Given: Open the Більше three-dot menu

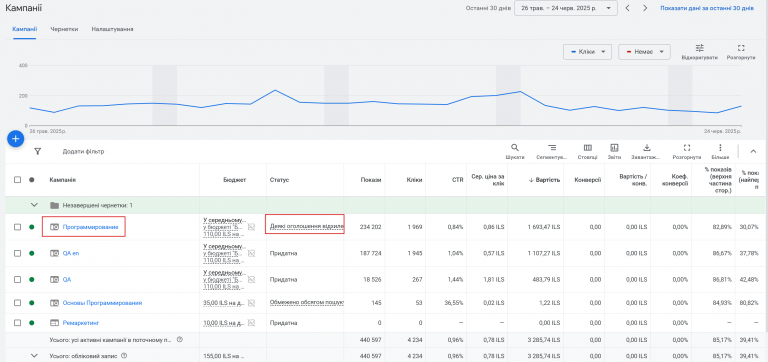Looking at the screenshot, I should click(x=720, y=147).
